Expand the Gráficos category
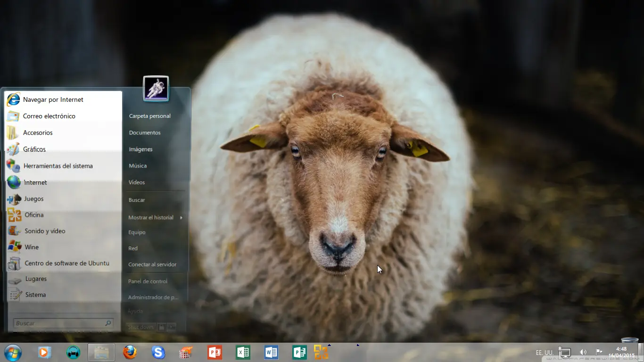The width and height of the screenshot is (644, 362). click(63, 149)
